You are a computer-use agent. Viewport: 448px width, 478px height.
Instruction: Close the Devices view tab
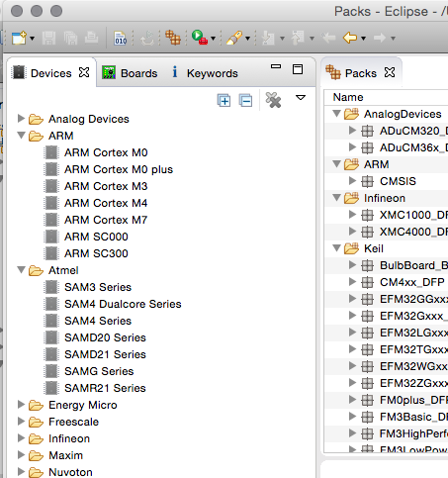click(84, 72)
